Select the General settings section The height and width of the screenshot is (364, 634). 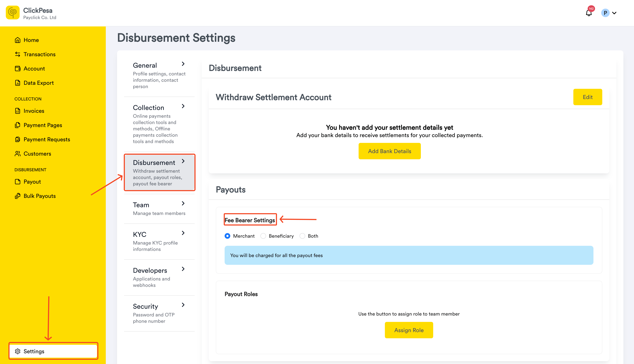tap(159, 75)
